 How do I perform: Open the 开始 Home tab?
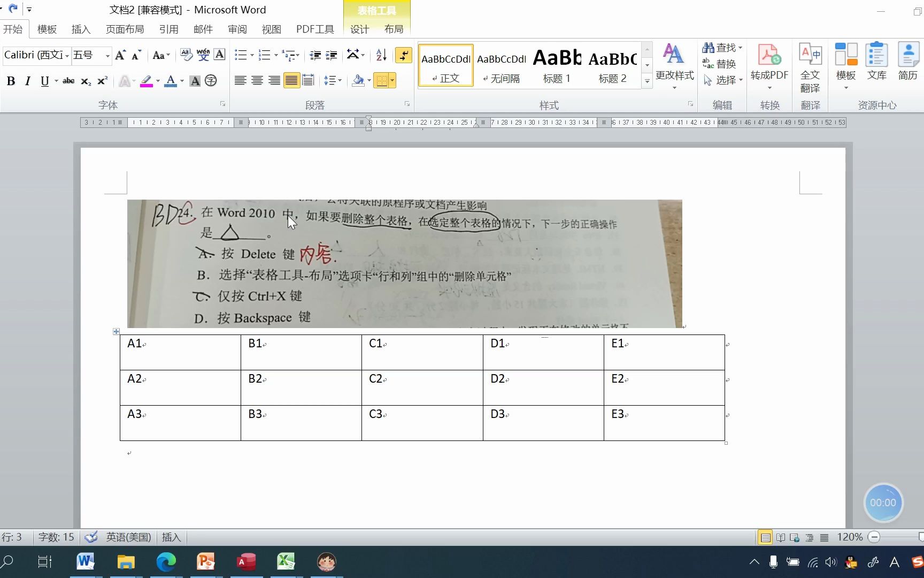(13, 29)
